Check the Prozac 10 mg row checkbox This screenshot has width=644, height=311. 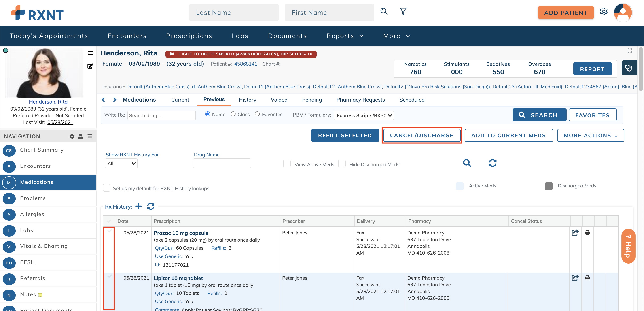[109, 231]
